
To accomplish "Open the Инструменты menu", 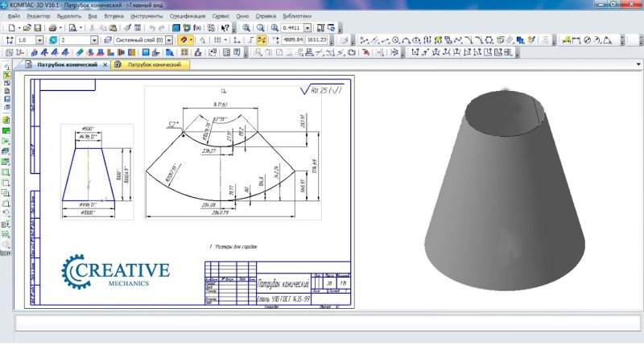I will point(146,15).
